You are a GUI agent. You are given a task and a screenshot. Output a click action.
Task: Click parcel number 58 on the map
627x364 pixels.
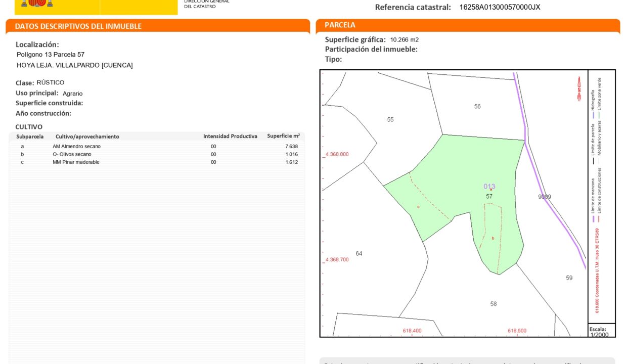click(494, 304)
